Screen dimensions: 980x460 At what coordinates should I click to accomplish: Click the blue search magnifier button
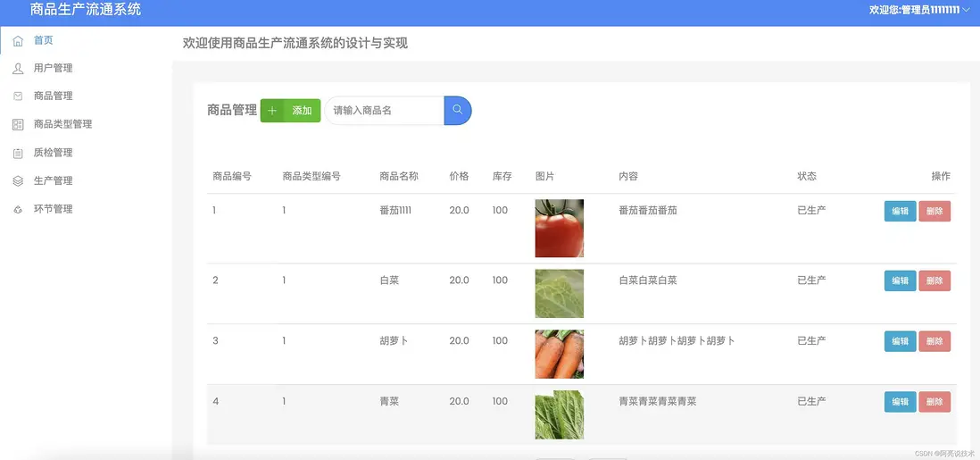pos(458,110)
